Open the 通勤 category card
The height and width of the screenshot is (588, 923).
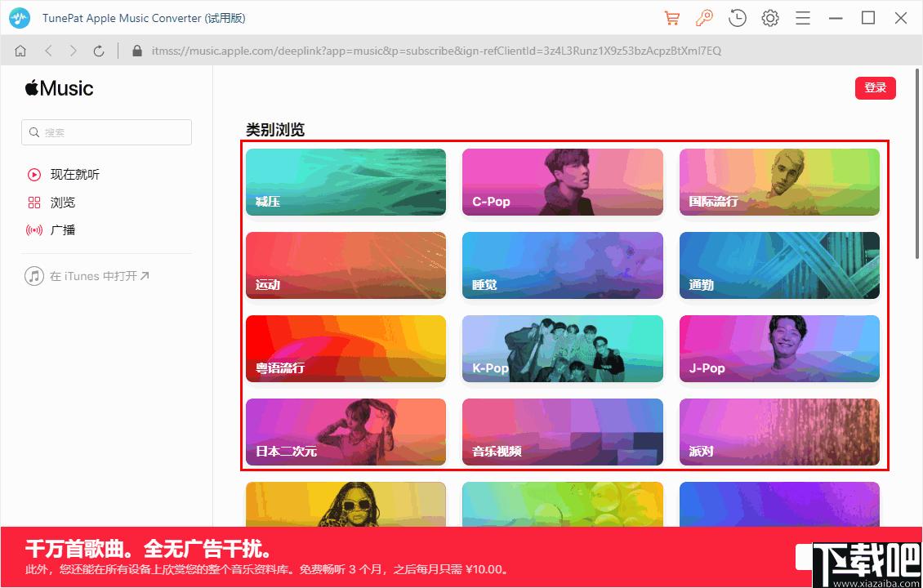pos(779,265)
